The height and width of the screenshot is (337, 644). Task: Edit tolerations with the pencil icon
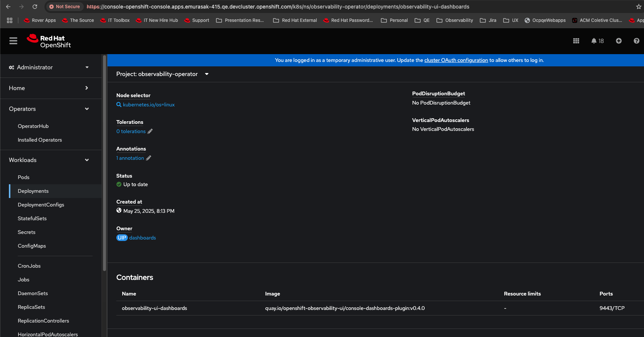pyautogui.click(x=150, y=131)
